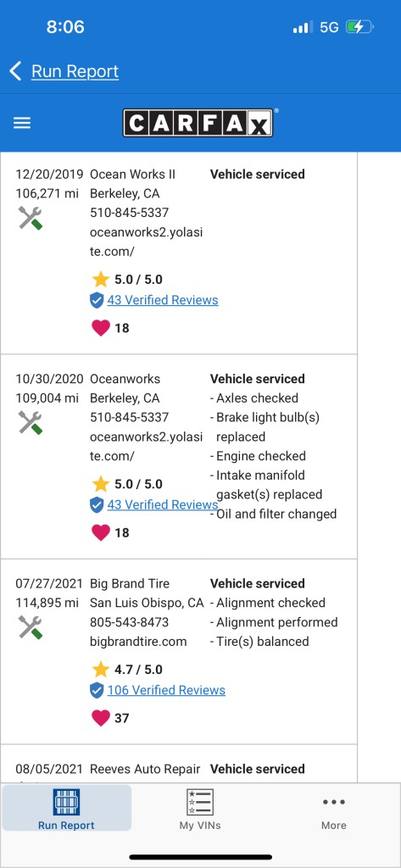The height and width of the screenshot is (868, 401).
Task: Open 43 Verified Reviews under Oceanworks
Action: point(163,505)
